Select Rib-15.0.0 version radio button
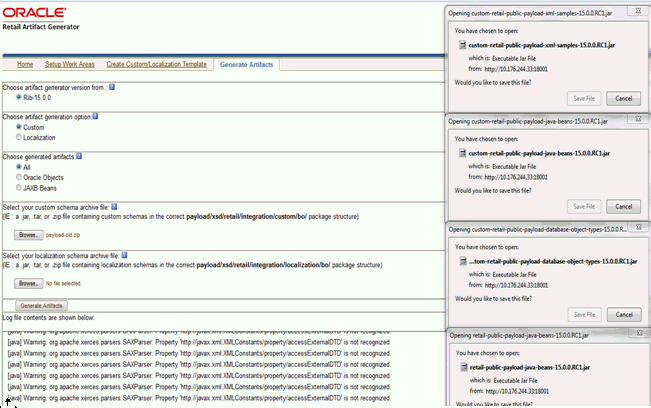Screen dimensions: 651x408 point(19,97)
